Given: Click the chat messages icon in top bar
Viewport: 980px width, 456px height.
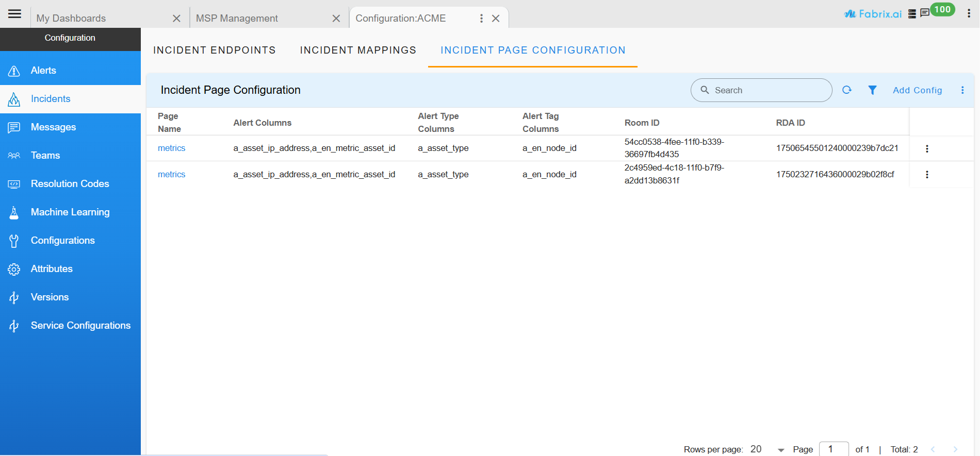Looking at the screenshot, I should click(x=925, y=13).
